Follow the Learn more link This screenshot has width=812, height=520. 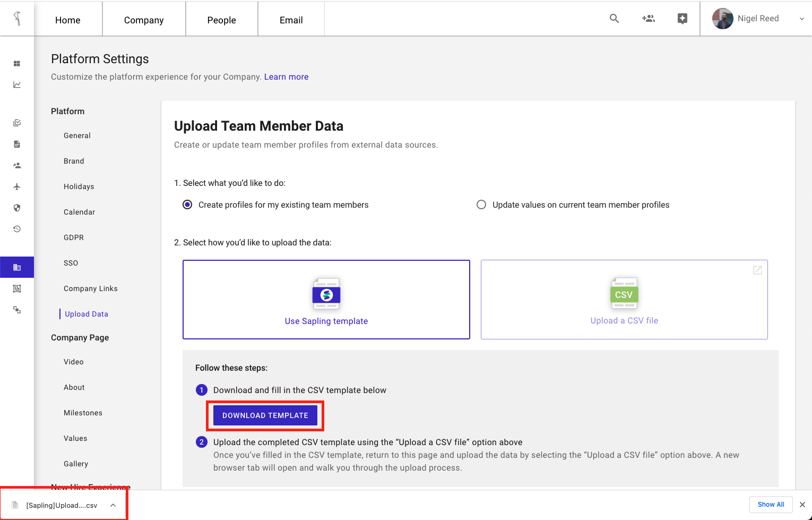[286, 77]
